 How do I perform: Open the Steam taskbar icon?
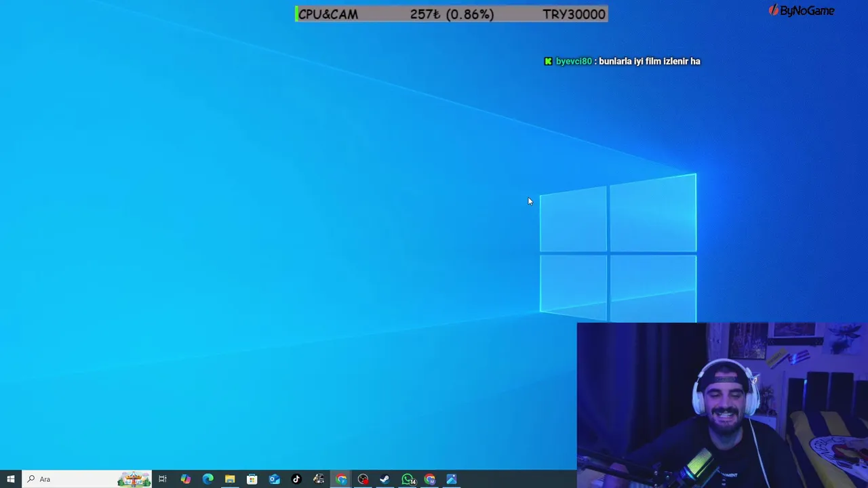385,479
